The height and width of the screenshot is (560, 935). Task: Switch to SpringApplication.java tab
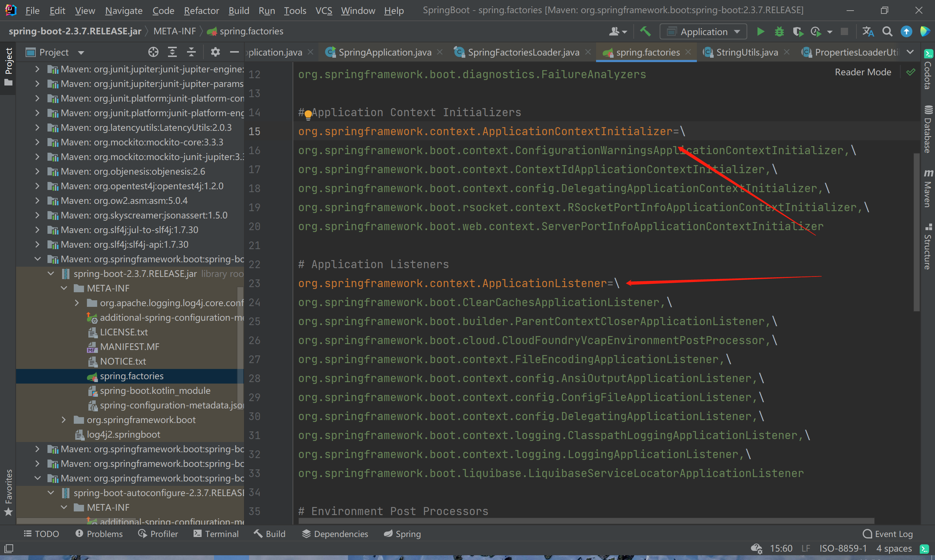point(385,52)
